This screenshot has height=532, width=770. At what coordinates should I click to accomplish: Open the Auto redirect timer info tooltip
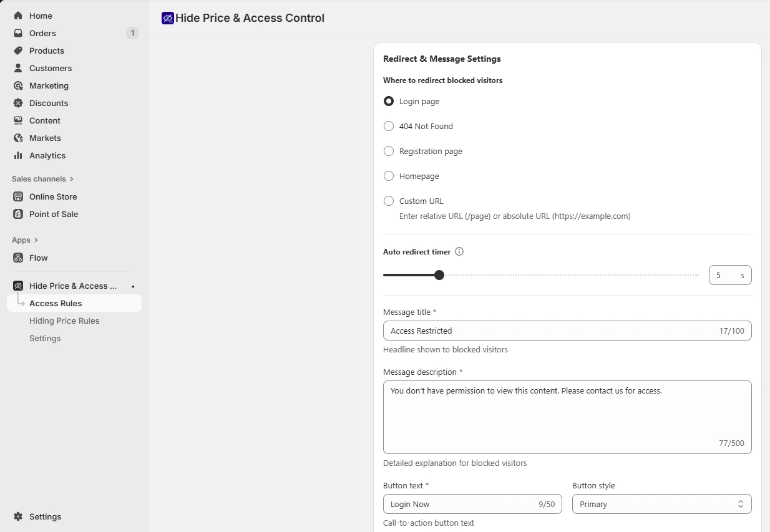tap(459, 251)
